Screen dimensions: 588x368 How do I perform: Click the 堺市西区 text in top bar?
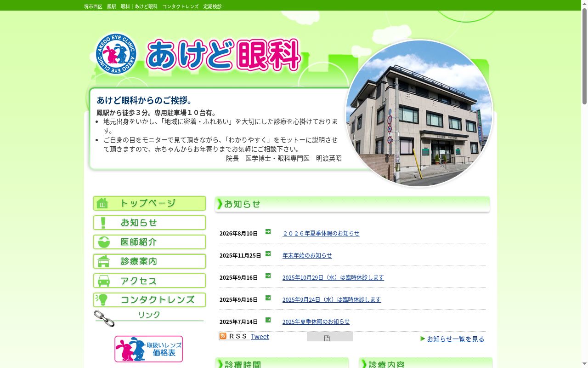93,6
